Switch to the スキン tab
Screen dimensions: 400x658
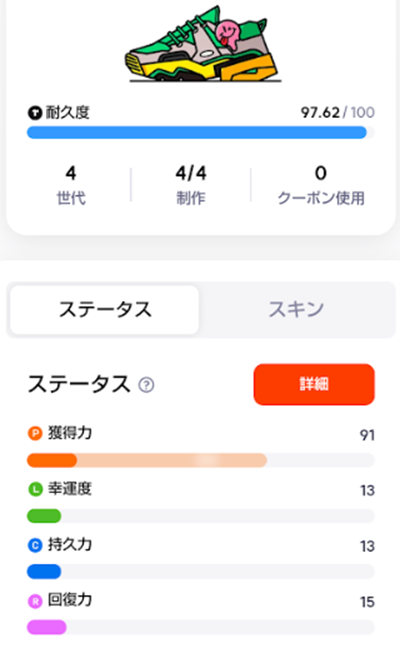point(296,310)
